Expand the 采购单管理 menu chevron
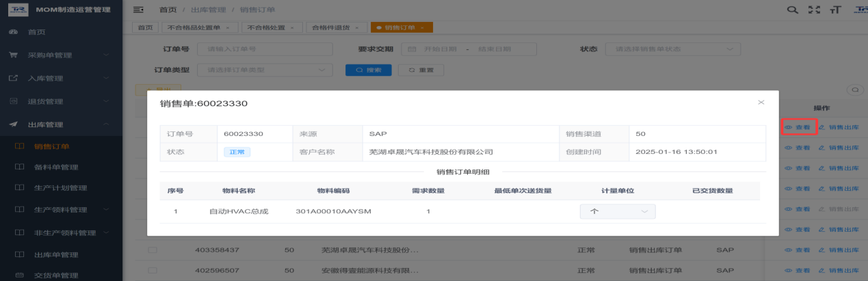Viewport: 868px width, 281px height. pos(105,55)
